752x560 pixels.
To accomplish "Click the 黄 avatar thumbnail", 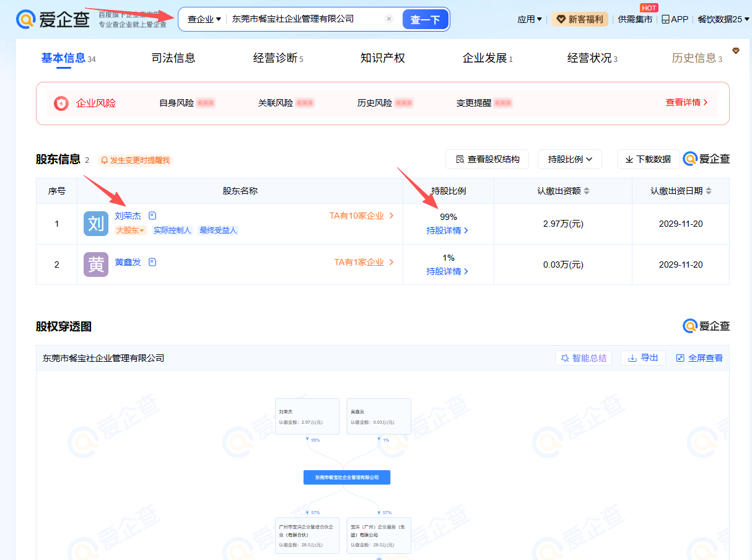I will (x=96, y=265).
